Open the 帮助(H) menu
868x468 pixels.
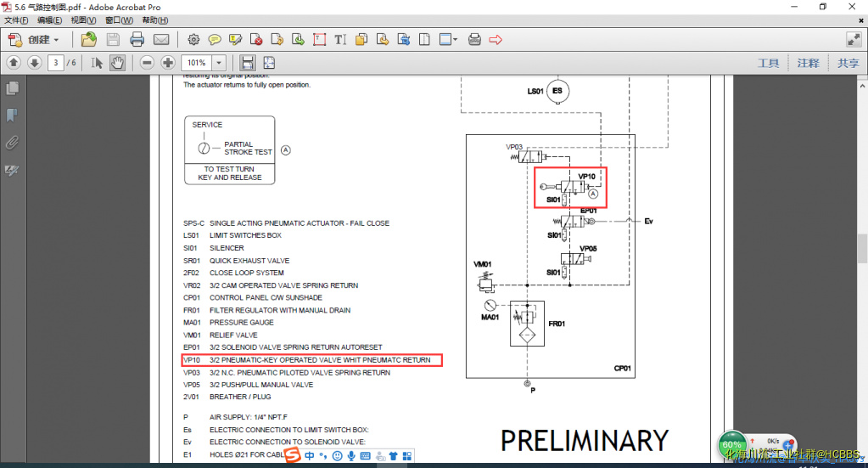click(x=154, y=20)
